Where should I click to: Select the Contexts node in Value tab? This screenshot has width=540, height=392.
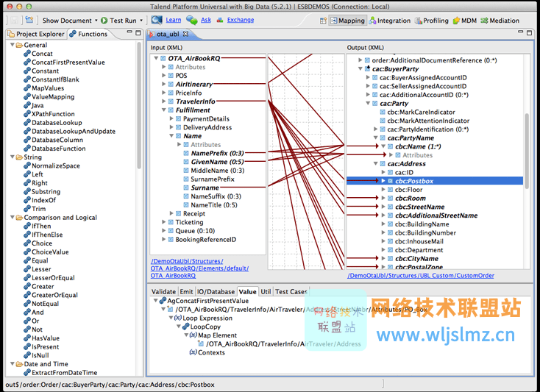211,352
